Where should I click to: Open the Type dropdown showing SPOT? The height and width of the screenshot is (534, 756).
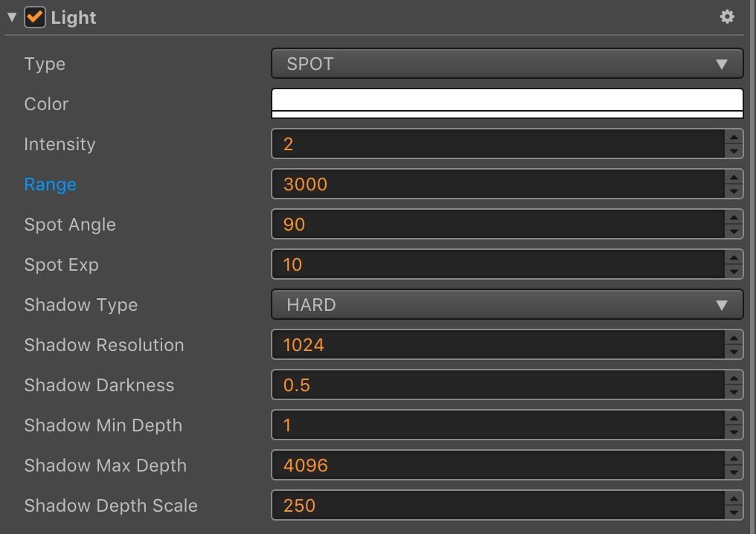pos(507,63)
